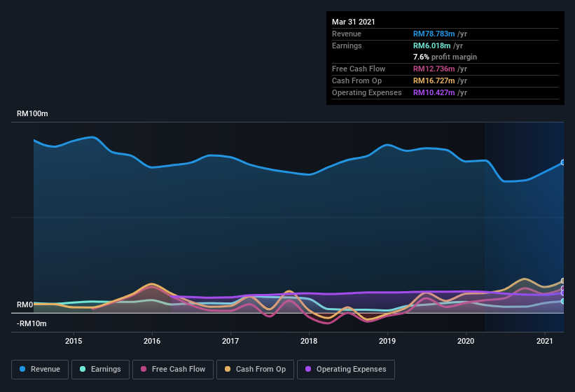
Task: Toggle the Earnings series legend button
Action: click(100, 370)
